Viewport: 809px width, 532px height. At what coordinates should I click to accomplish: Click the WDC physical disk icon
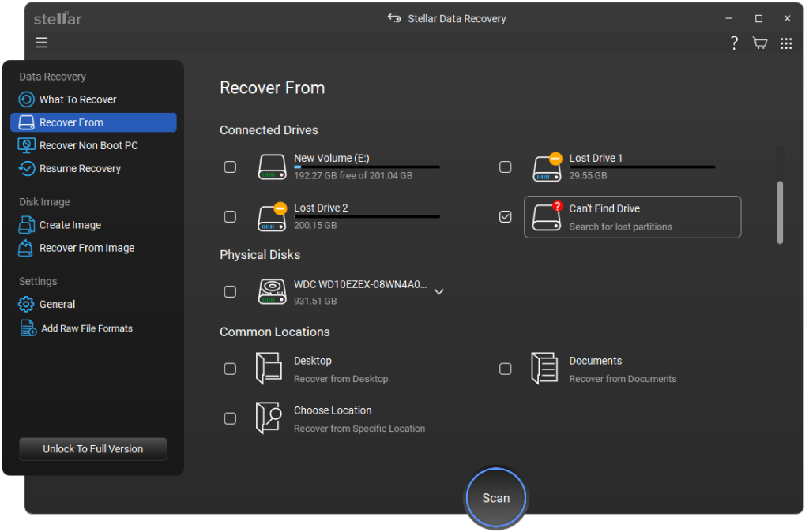tap(272, 291)
